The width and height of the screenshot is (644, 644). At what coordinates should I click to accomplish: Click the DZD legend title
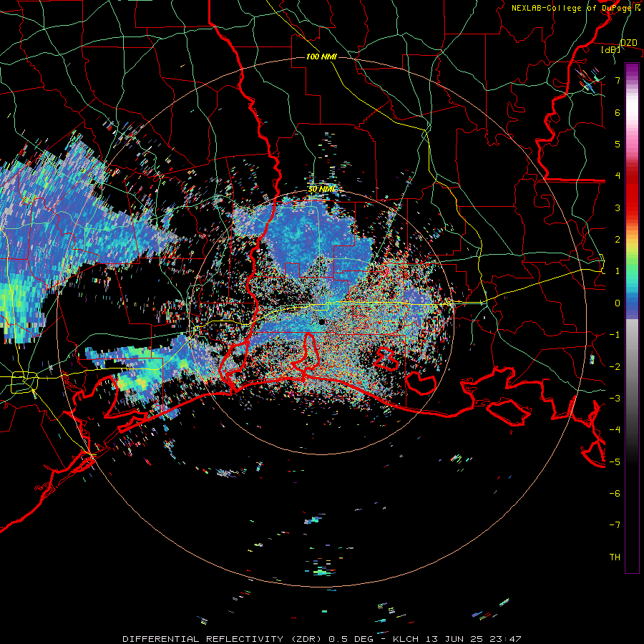click(629, 43)
